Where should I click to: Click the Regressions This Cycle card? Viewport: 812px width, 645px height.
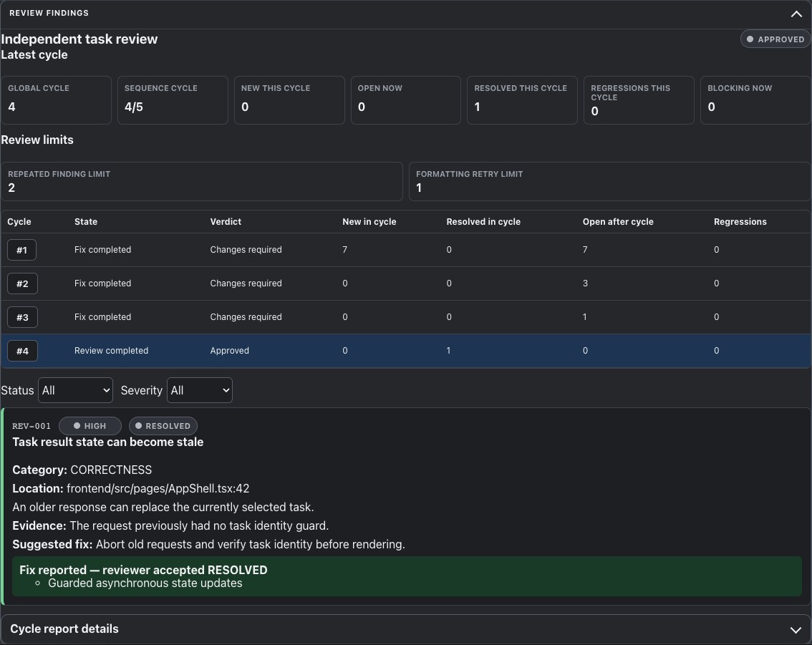[x=639, y=100]
